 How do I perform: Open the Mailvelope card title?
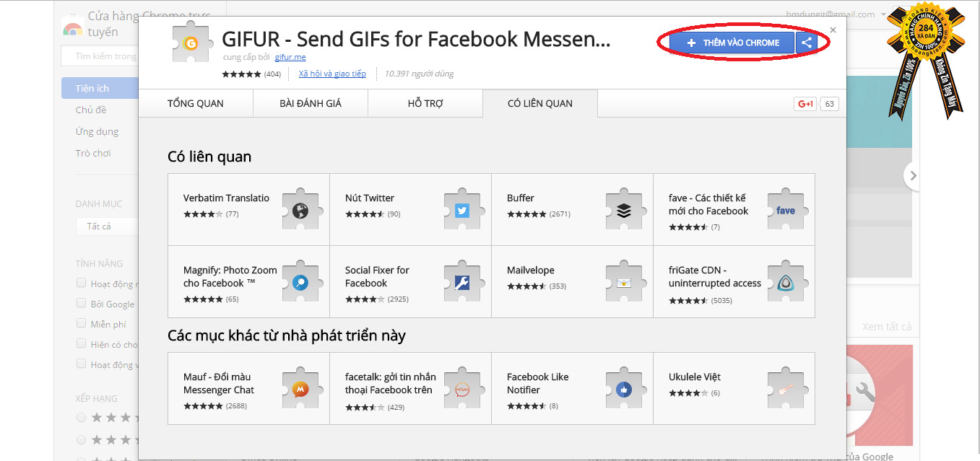pos(531,270)
